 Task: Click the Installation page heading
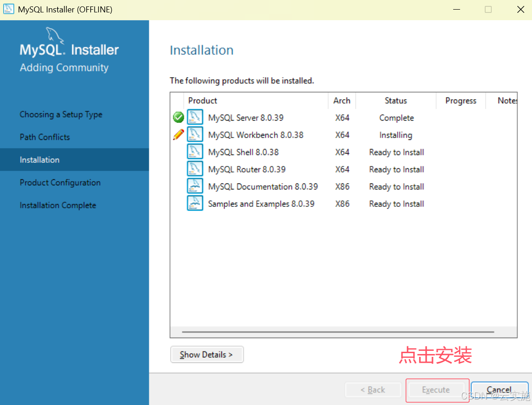[x=202, y=50]
